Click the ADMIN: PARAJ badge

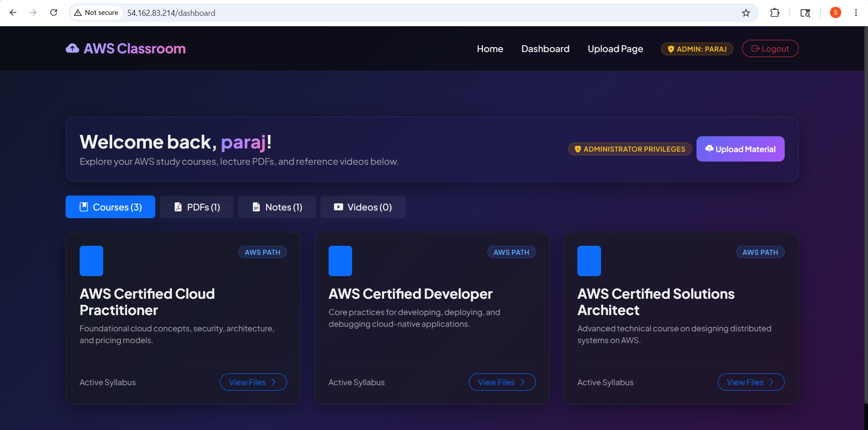click(697, 49)
